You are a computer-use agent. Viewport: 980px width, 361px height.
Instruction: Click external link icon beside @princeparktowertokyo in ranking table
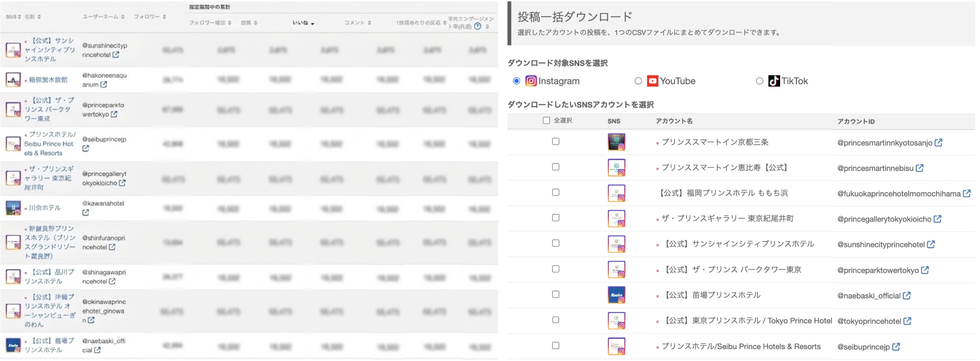pyautogui.click(x=114, y=114)
